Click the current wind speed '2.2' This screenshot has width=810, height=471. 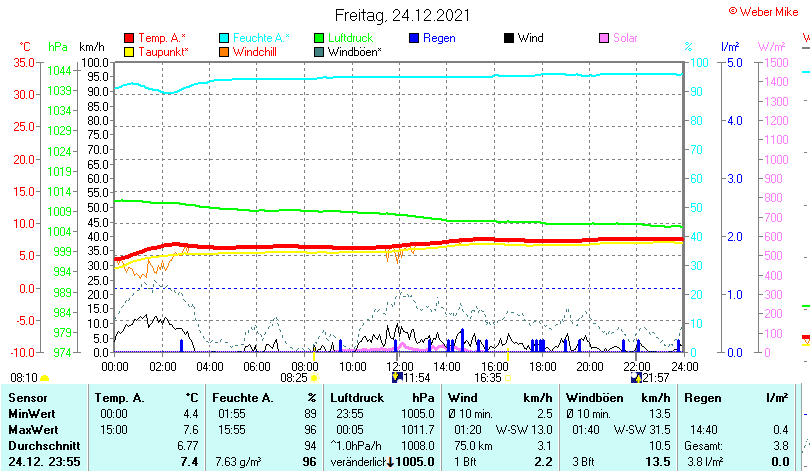click(x=543, y=462)
